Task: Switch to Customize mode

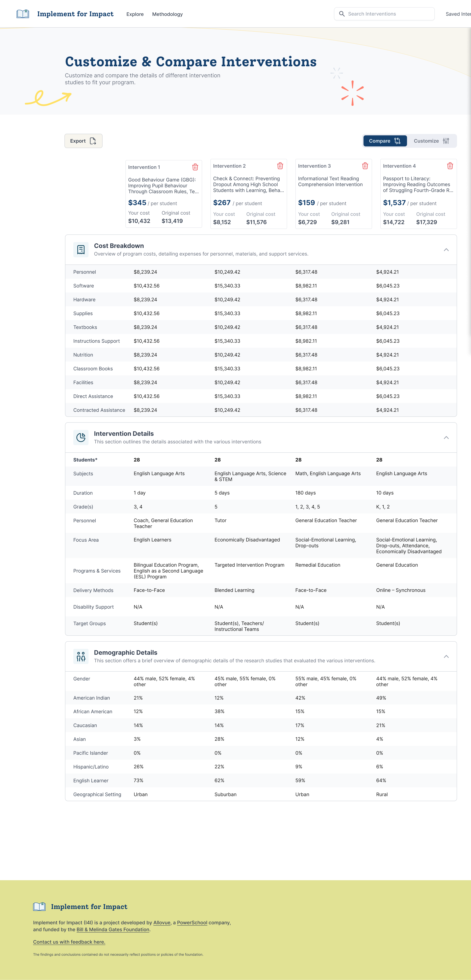Action: point(431,141)
